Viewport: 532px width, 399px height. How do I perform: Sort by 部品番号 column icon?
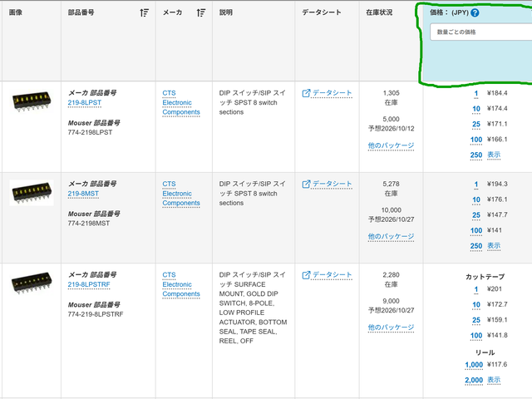pos(144,13)
